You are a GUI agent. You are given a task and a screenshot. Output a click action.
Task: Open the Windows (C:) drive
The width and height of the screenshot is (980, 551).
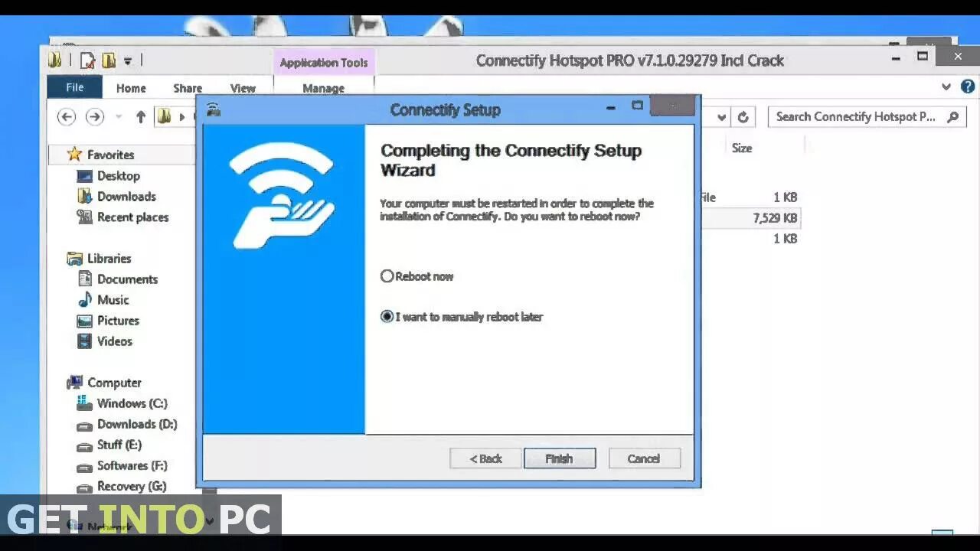coord(132,403)
